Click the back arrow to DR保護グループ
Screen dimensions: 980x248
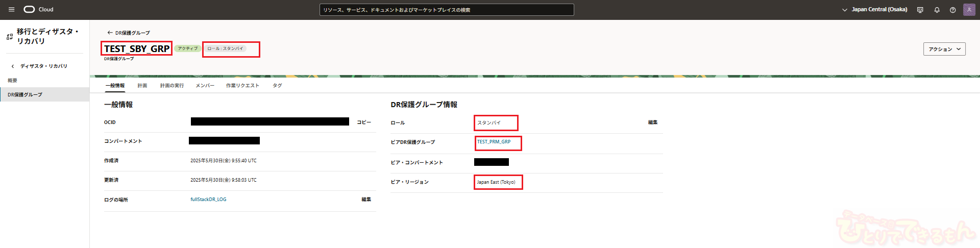110,33
